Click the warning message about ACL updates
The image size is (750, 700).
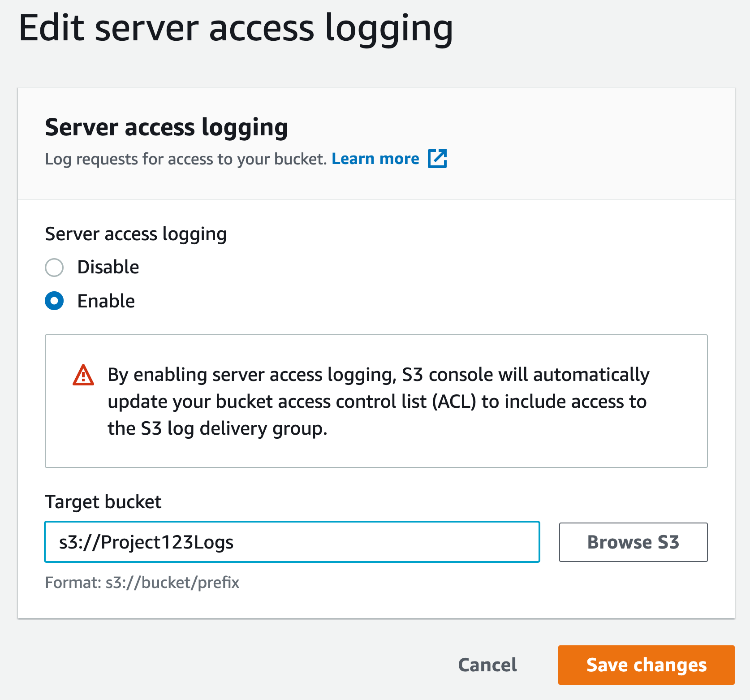click(x=378, y=402)
